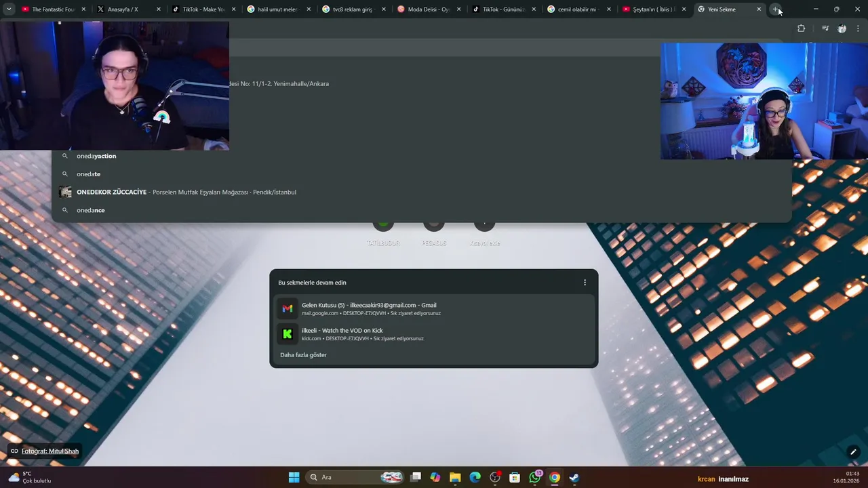Close the Yeni Sekme tab

click(759, 9)
